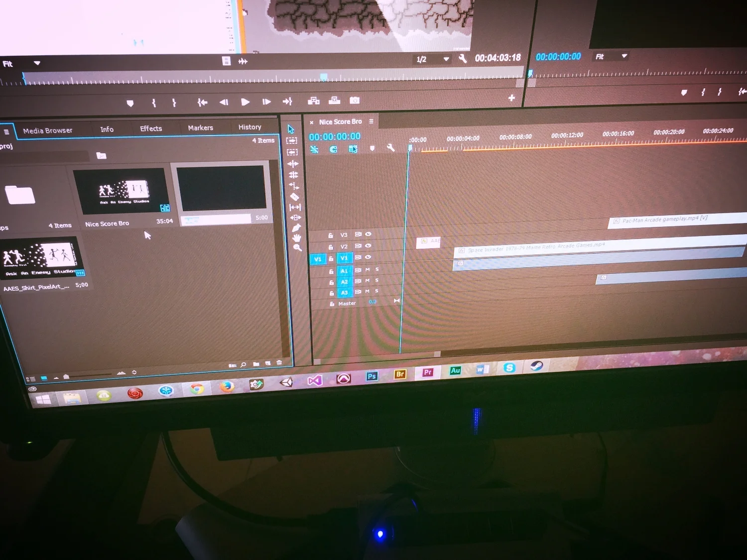Add marker in Source monitor
The image size is (747, 560).
130,104
